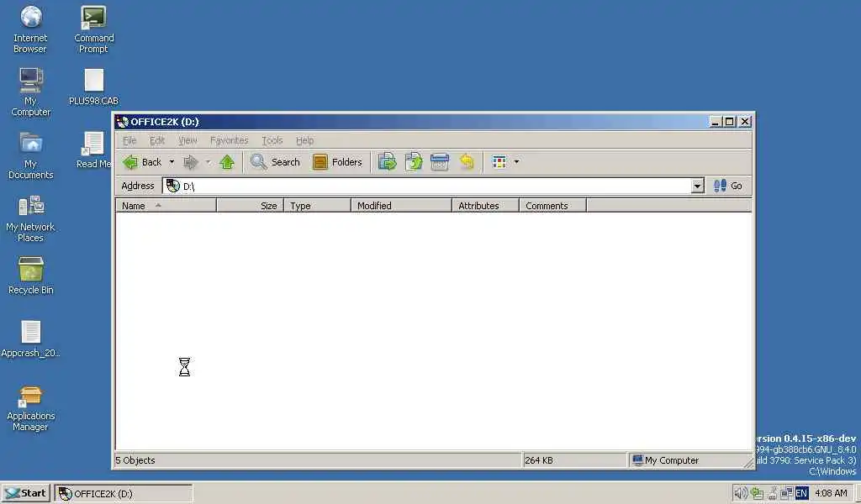Open the Help menu
The width and height of the screenshot is (861, 504).
click(x=304, y=140)
